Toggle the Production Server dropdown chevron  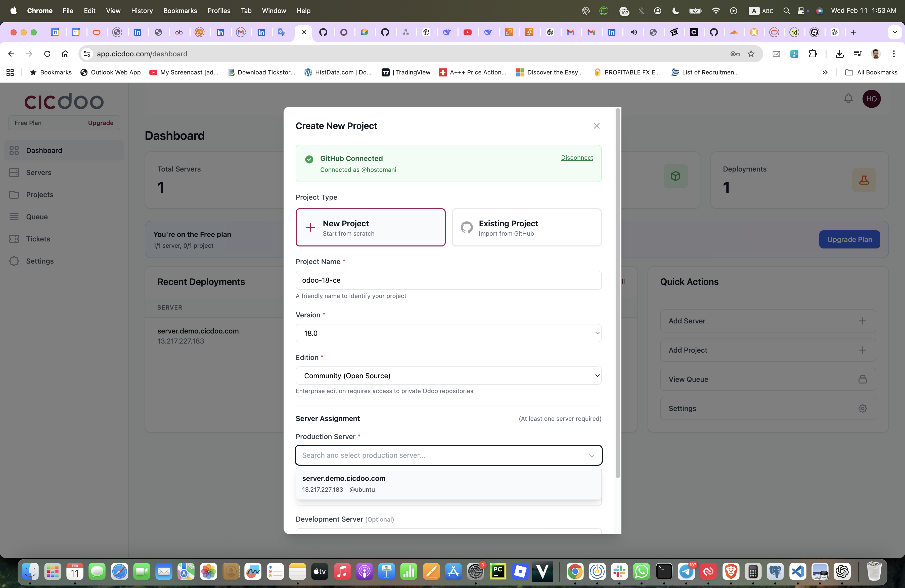pos(591,455)
